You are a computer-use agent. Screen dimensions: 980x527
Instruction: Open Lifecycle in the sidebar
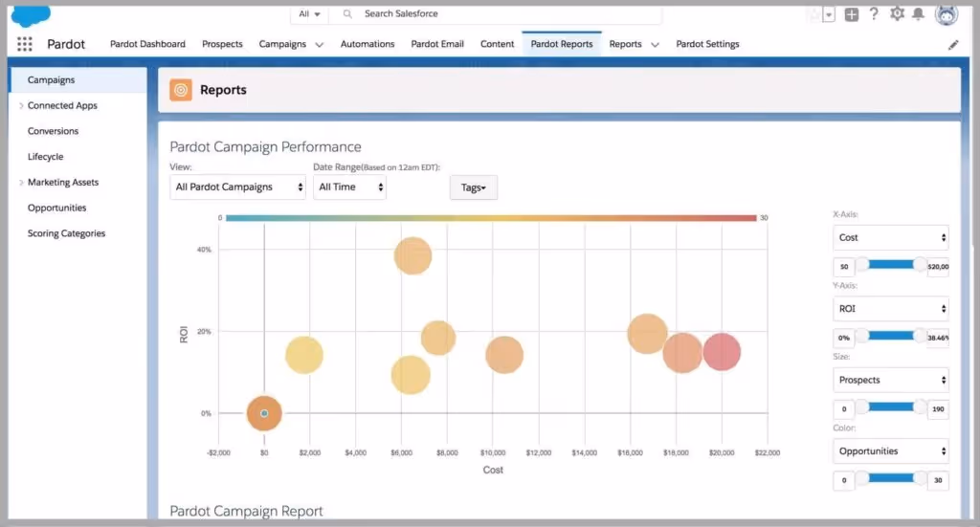pos(46,157)
